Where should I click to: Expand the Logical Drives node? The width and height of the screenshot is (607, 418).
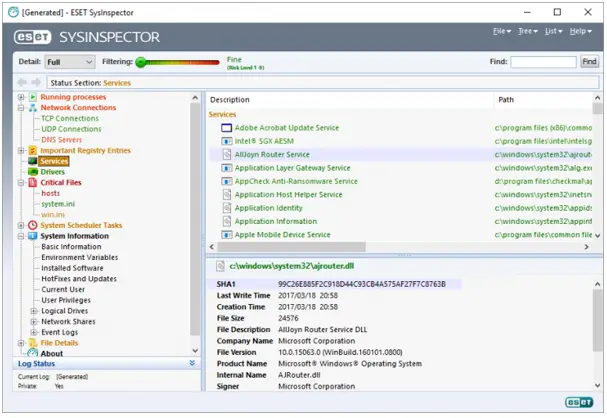click(x=34, y=311)
